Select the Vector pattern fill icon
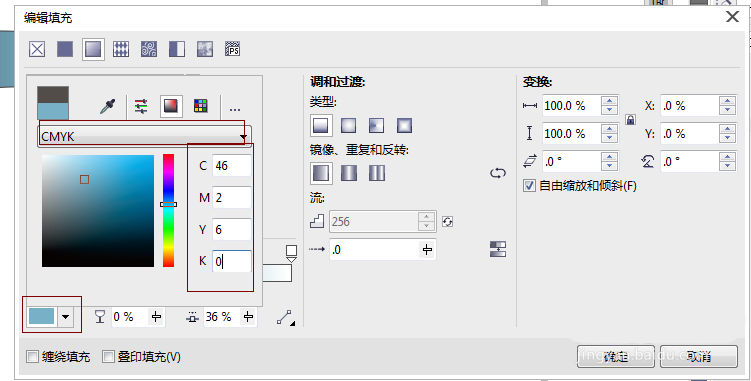This screenshot has width=751, height=381. tap(121, 49)
